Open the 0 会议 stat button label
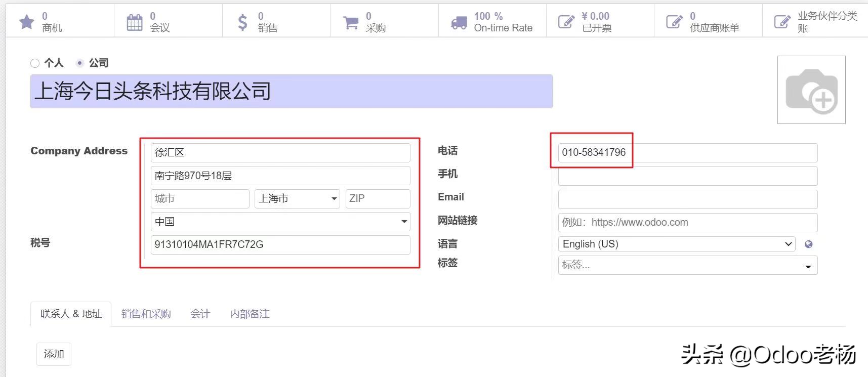Viewport: 868px width, 377px height. 159,22
